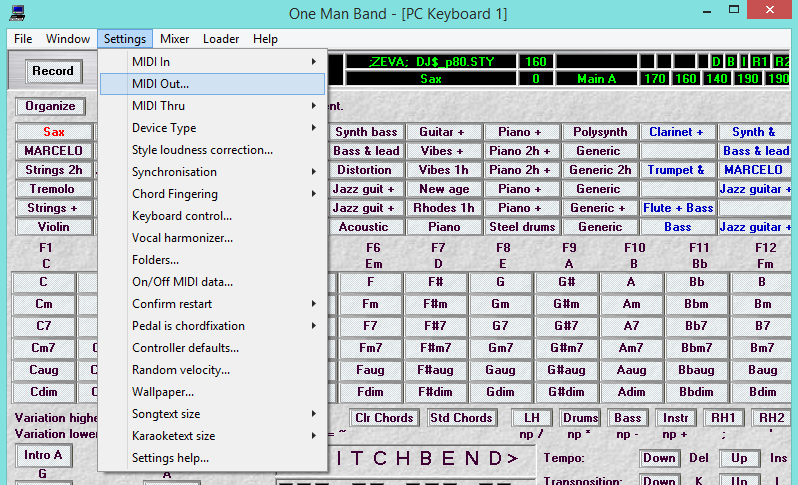Select the Tremolo instrument button

coord(53,189)
